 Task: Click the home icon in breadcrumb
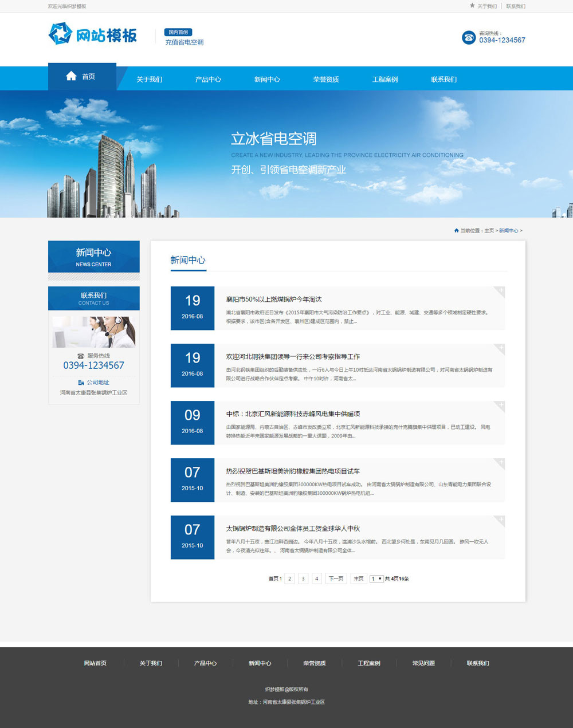[x=456, y=230]
